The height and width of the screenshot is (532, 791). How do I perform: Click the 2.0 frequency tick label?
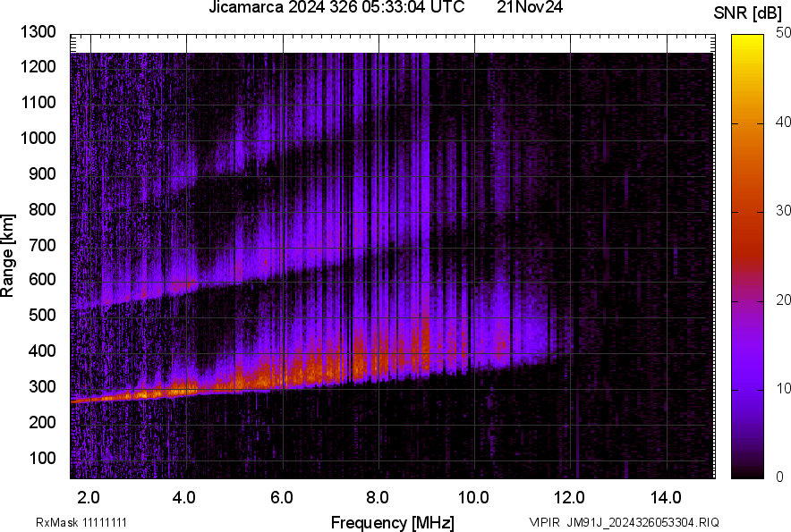[89, 497]
